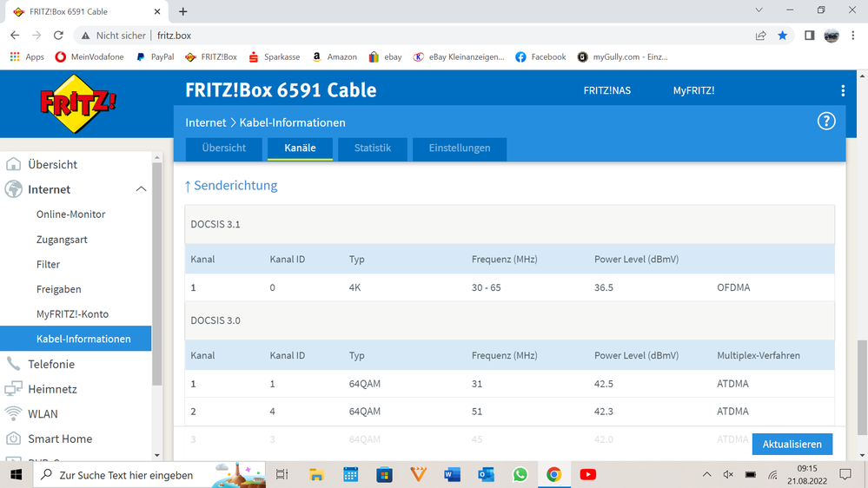The height and width of the screenshot is (488, 868).
Task: Open the Chrome side panel icon
Action: click(809, 36)
